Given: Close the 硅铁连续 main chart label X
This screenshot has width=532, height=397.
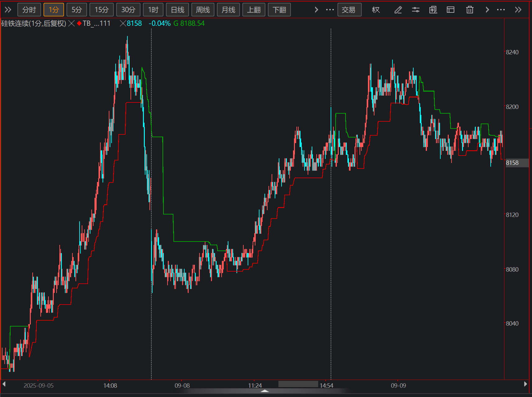Looking at the screenshot, I should 71,23.
